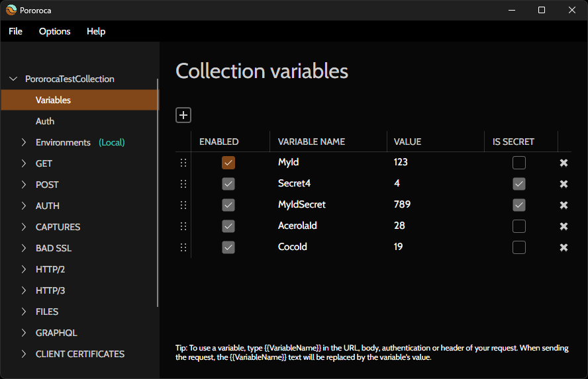Image resolution: width=588 pixels, height=379 pixels.
Task: Uncheck Is Secret for Secret4
Action: [x=519, y=184]
